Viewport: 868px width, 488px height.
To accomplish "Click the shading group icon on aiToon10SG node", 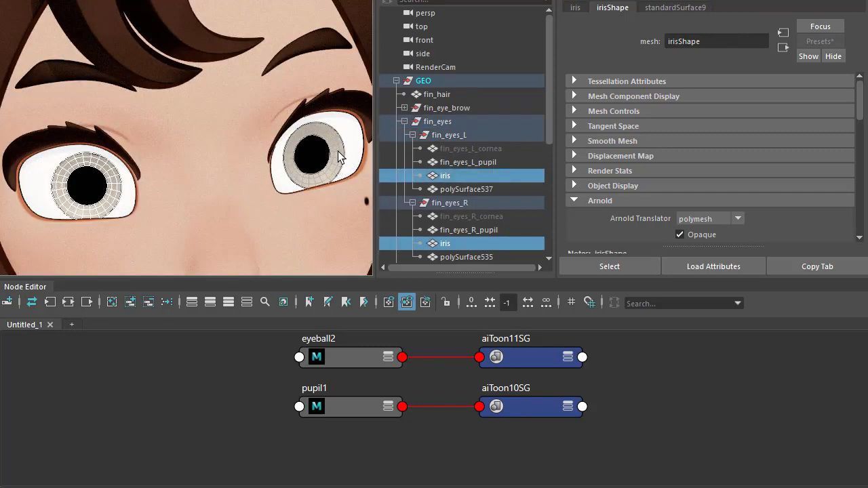I will [x=496, y=406].
